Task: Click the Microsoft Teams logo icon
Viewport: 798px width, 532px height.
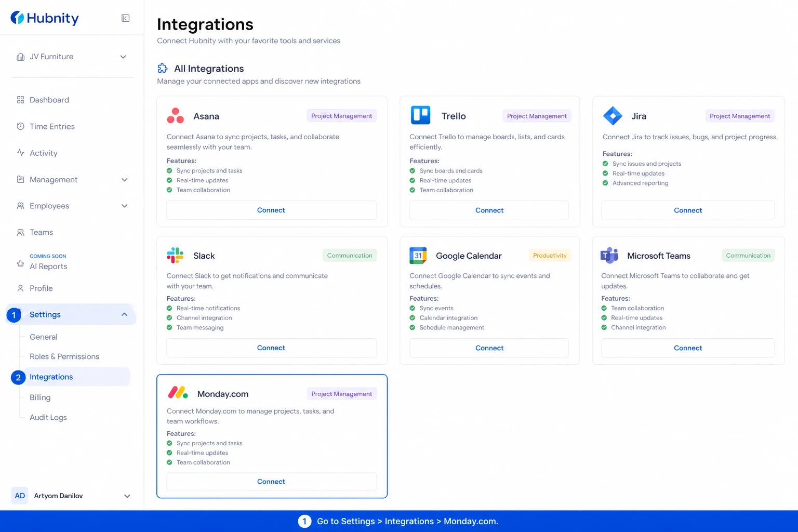Action: [609, 256]
